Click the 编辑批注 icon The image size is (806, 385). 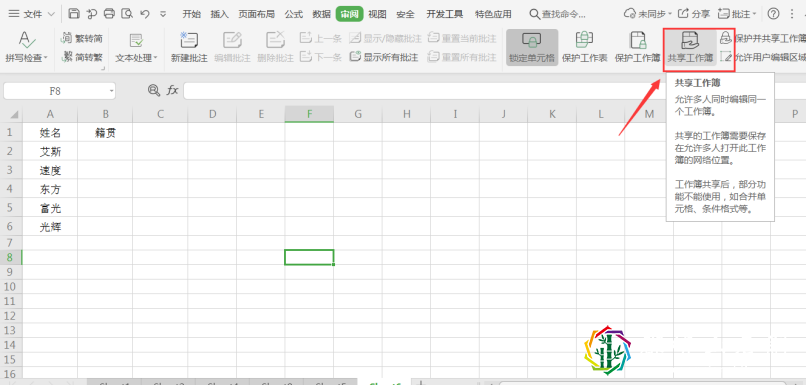pos(232,40)
